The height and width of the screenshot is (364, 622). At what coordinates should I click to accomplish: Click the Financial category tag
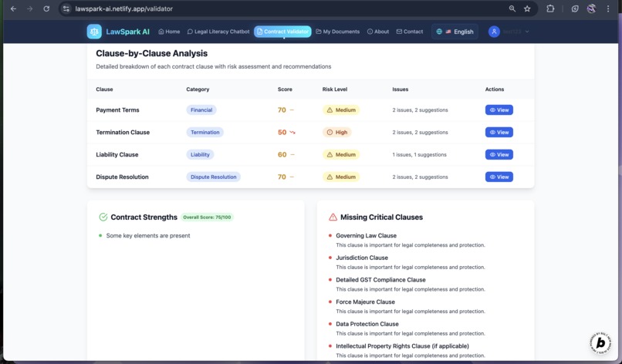[x=201, y=110]
